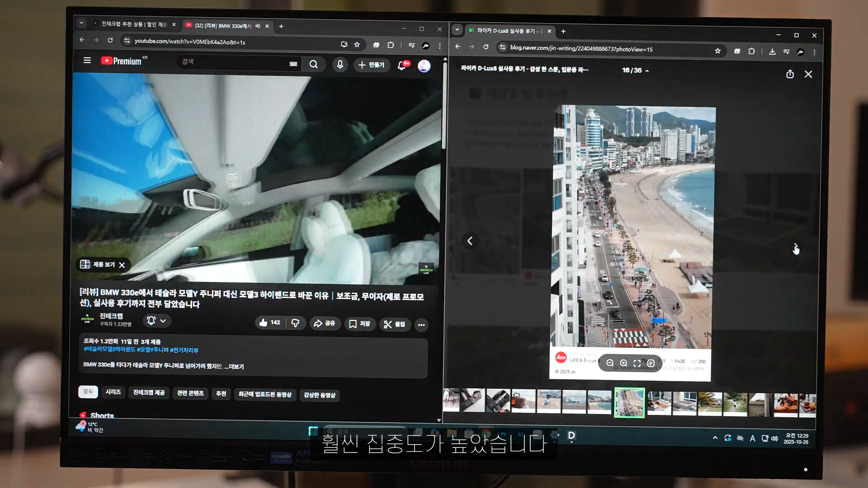Open the three-dot more actions under the video
868x488 pixels.
tap(421, 324)
